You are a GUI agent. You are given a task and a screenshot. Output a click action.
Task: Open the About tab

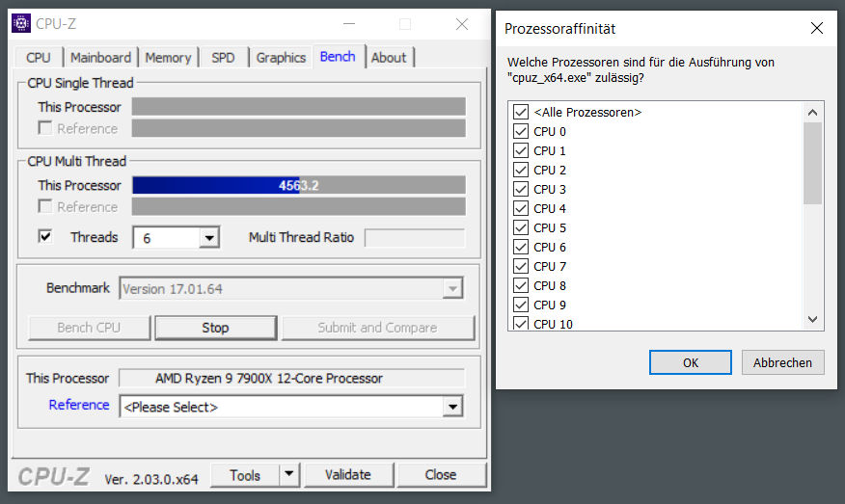(x=389, y=58)
